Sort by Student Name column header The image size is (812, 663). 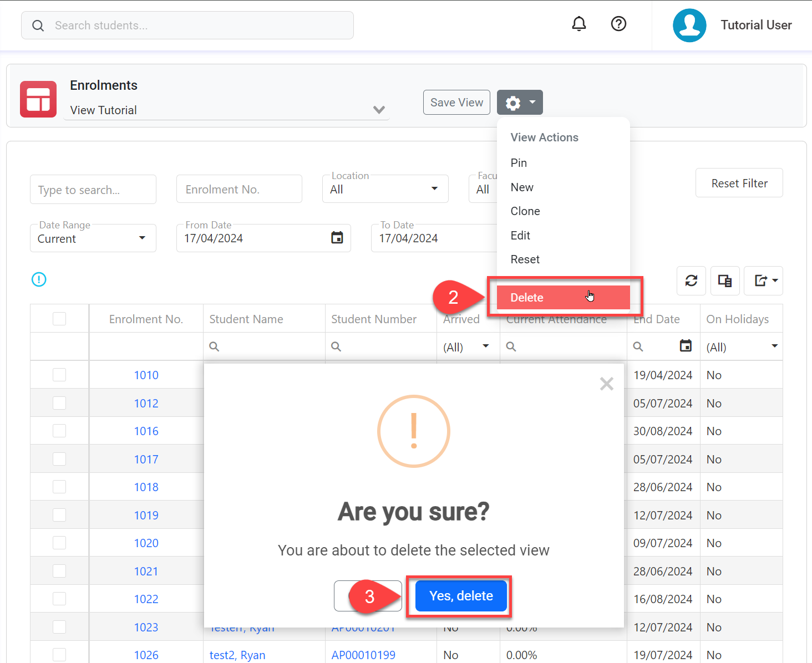coord(264,319)
